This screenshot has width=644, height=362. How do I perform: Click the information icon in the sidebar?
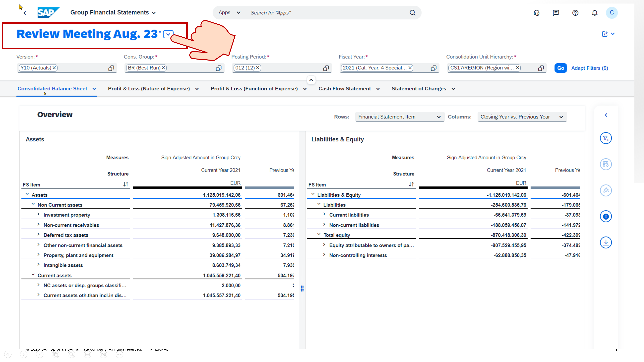[x=606, y=216]
